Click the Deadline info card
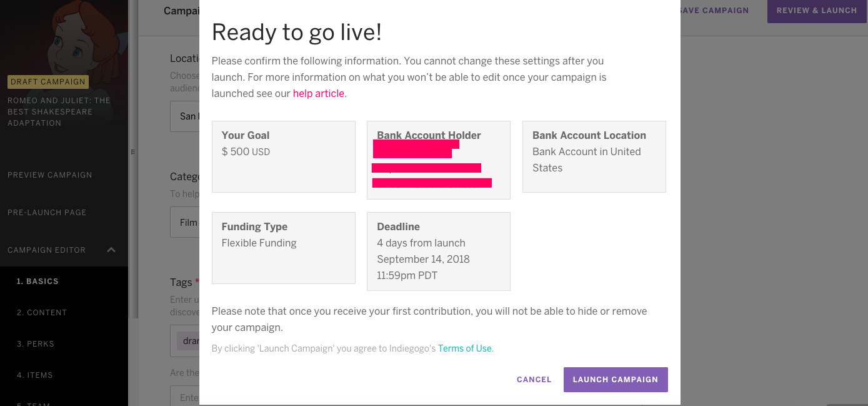Viewport: 868px width, 406px height. click(x=439, y=251)
